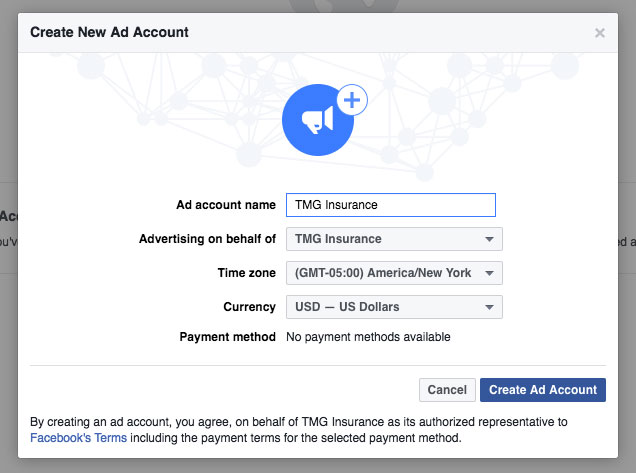Click the megaphone ad account icon
The image size is (636, 473).
[x=318, y=120]
